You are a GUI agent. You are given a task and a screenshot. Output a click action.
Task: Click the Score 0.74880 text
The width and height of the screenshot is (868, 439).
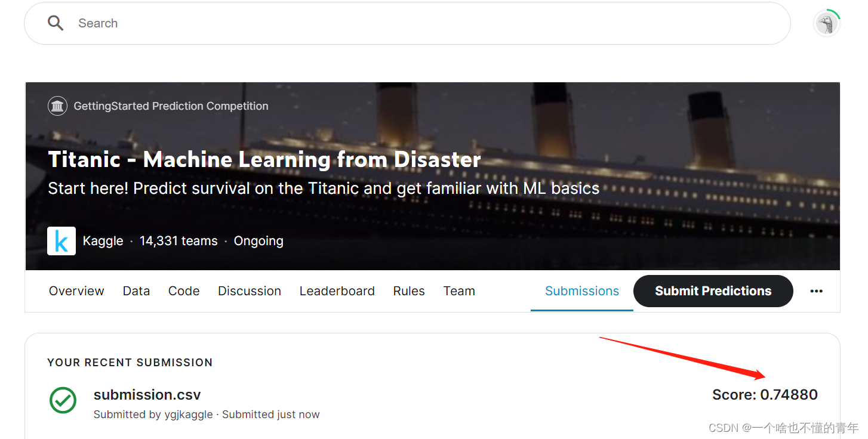765,394
